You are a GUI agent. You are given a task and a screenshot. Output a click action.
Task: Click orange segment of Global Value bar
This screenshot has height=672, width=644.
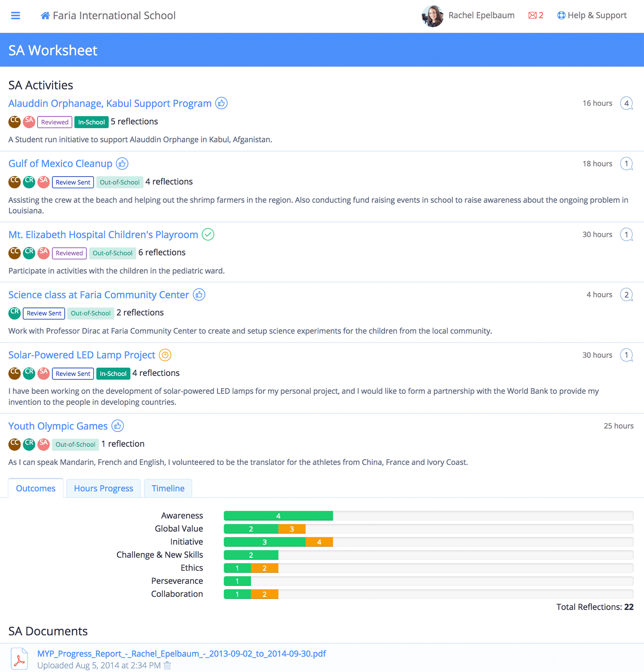click(x=292, y=529)
